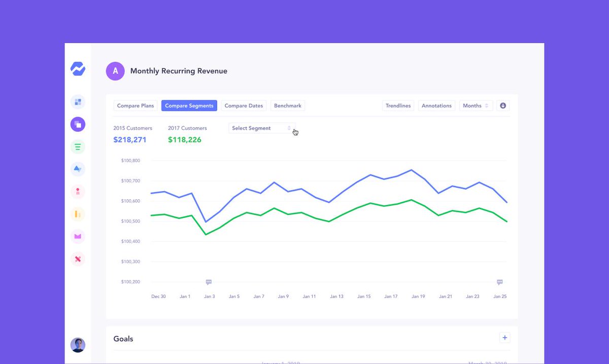609x364 pixels.
Task: Click the blue 2015 Customers chart line
Action: point(329,192)
